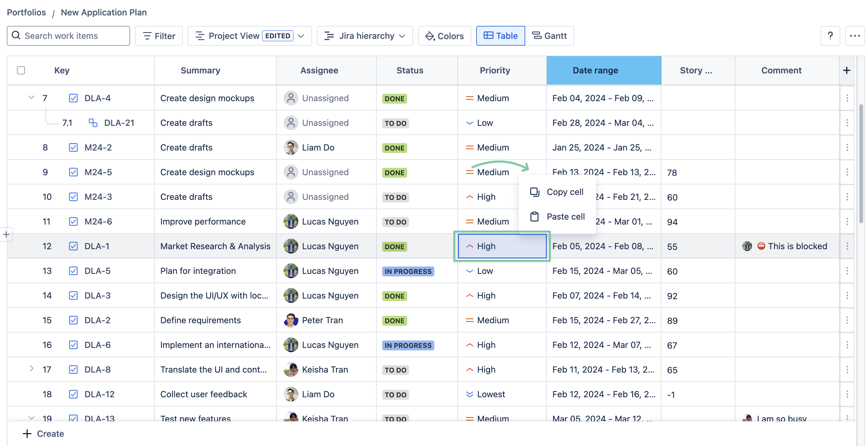Click the subtask icon beside DLA-21
Image resolution: width=868 pixels, height=446 pixels.
[x=93, y=123]
